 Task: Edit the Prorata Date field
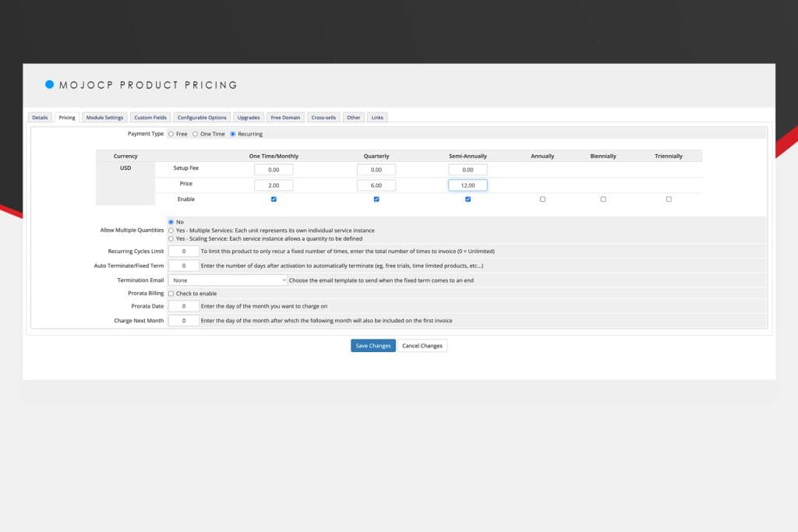(184, 306)
